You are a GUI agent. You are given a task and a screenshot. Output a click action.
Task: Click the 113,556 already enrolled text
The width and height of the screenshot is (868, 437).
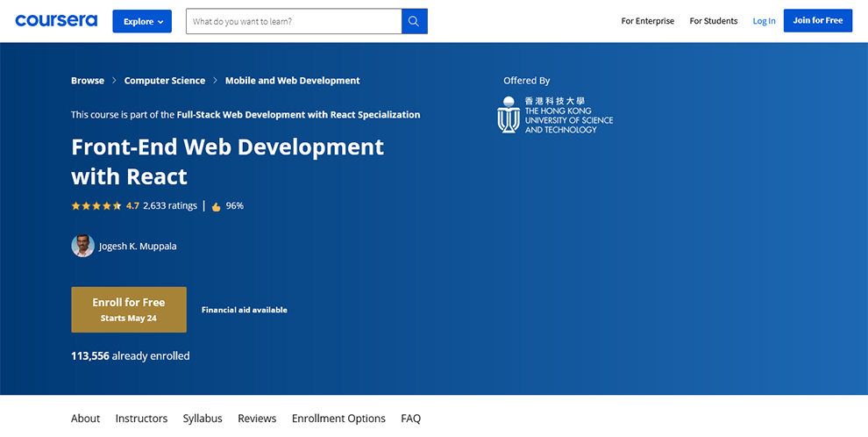pyautogui.click(x=130, y=355)
